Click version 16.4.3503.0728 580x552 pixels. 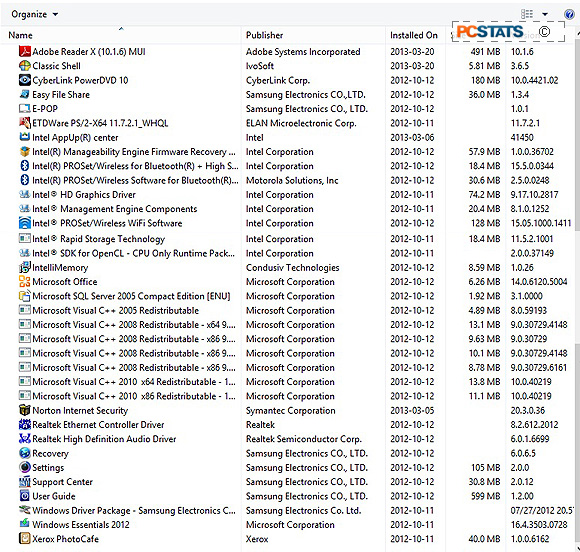[x=539, y=524]
